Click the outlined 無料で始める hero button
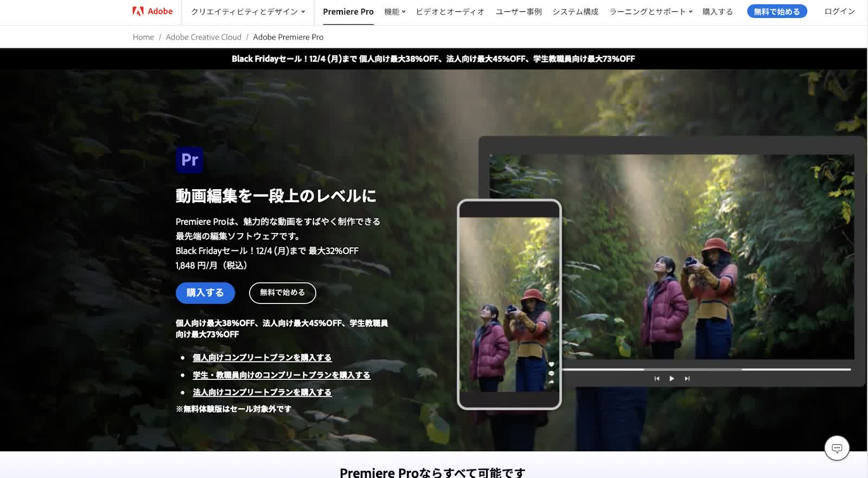Screen dimensions: 868x478 coord(282,293)
